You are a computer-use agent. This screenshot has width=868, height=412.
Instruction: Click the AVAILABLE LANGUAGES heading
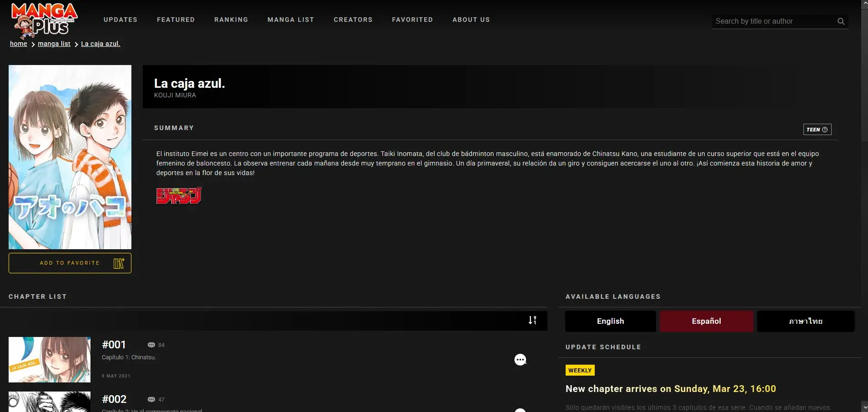pyautogui.click(x=613, y=296)
